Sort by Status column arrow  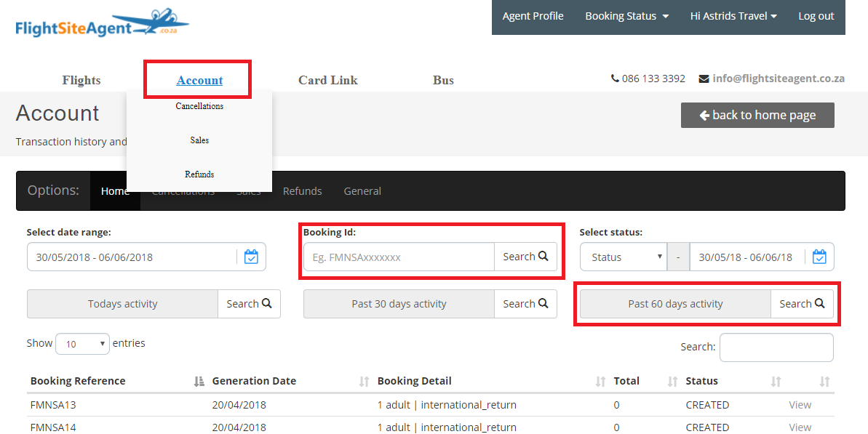776,381
